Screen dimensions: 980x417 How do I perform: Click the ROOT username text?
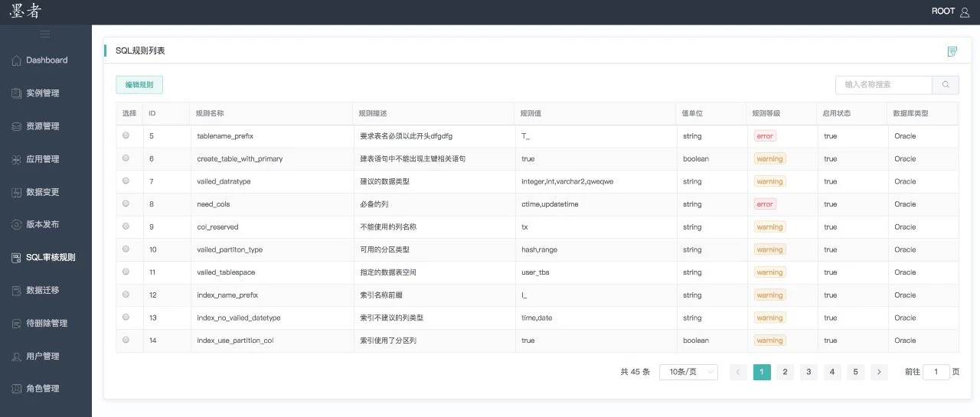(x=943, y=11)
